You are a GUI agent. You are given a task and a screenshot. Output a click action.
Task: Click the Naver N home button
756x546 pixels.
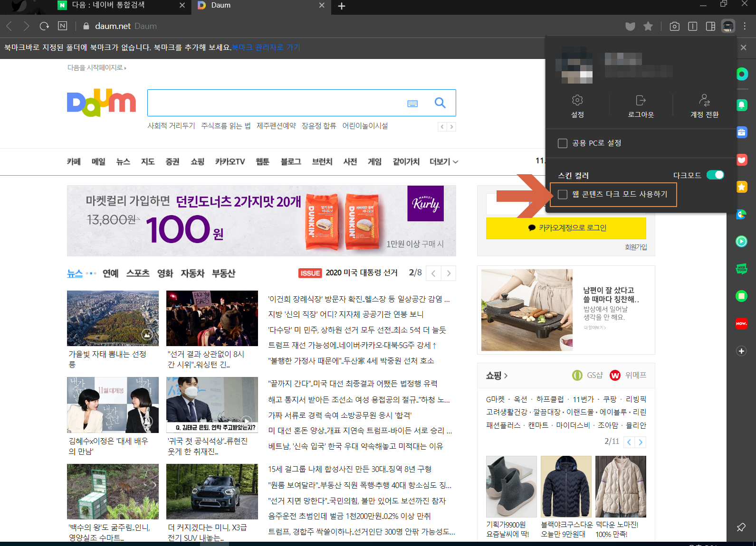pyautogui.click(x=63, y=26)
